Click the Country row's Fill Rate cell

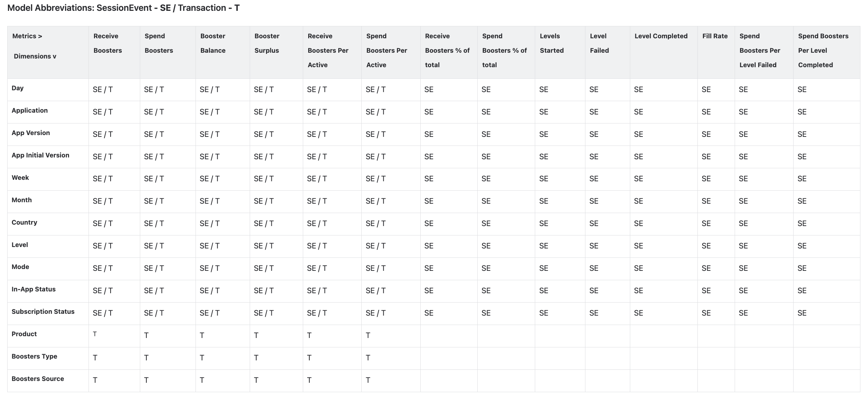pyautogui.click(x=706, y=224)
